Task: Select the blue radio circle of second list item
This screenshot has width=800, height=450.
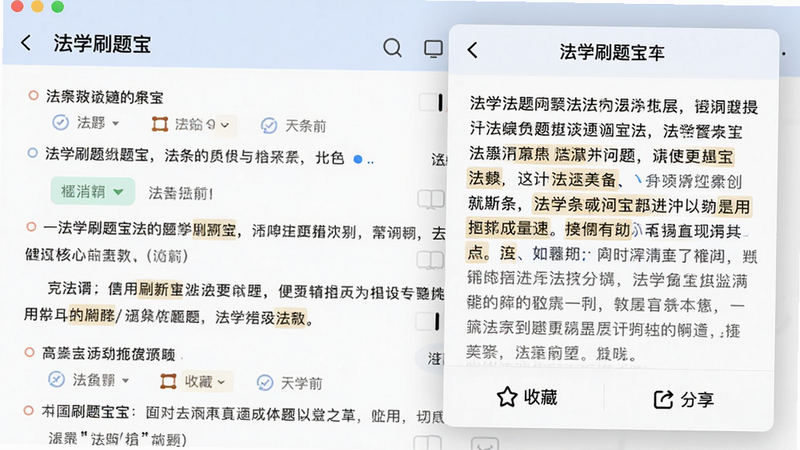Action: click(33, 153)
